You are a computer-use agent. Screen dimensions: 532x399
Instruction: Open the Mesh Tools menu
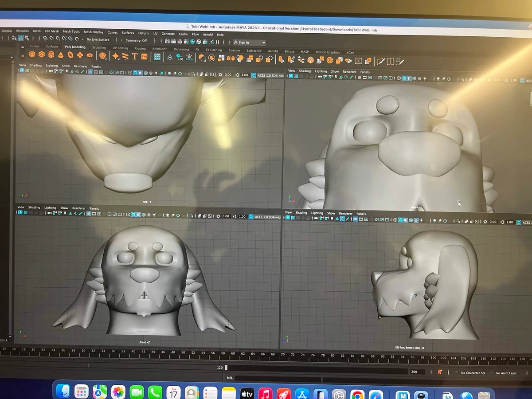[x=71, y=31]
